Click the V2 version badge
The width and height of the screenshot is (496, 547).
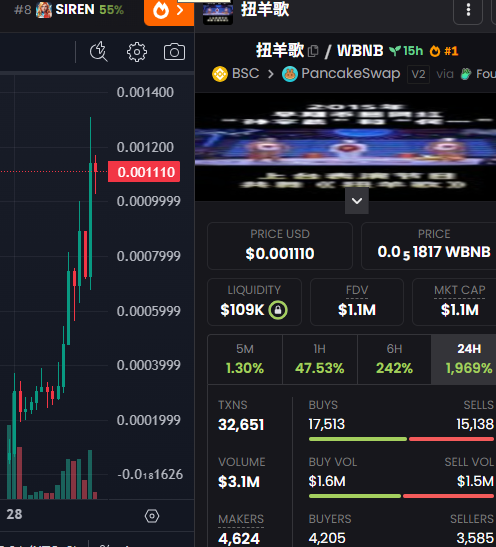[418, 74]
